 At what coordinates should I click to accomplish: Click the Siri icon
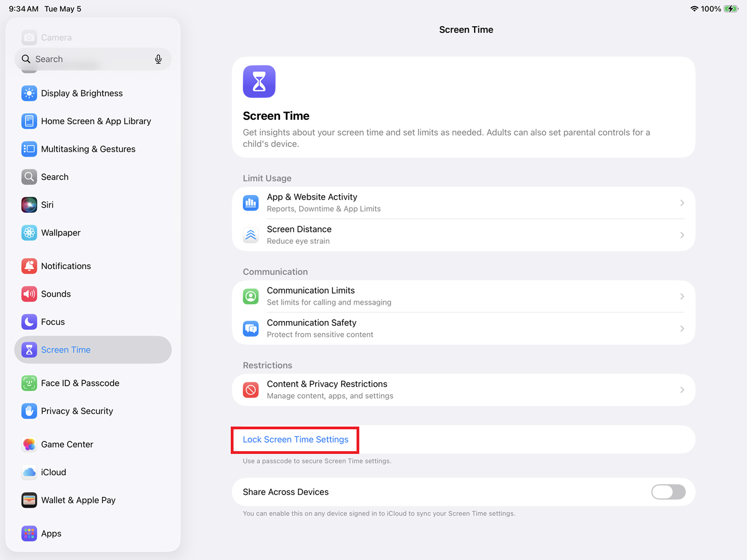(29, 205)
